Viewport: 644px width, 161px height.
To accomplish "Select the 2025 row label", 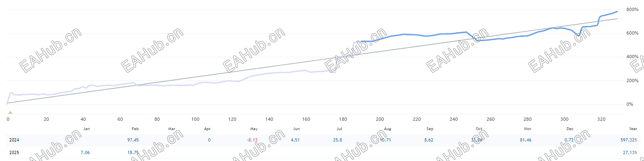I will [14, 152].
